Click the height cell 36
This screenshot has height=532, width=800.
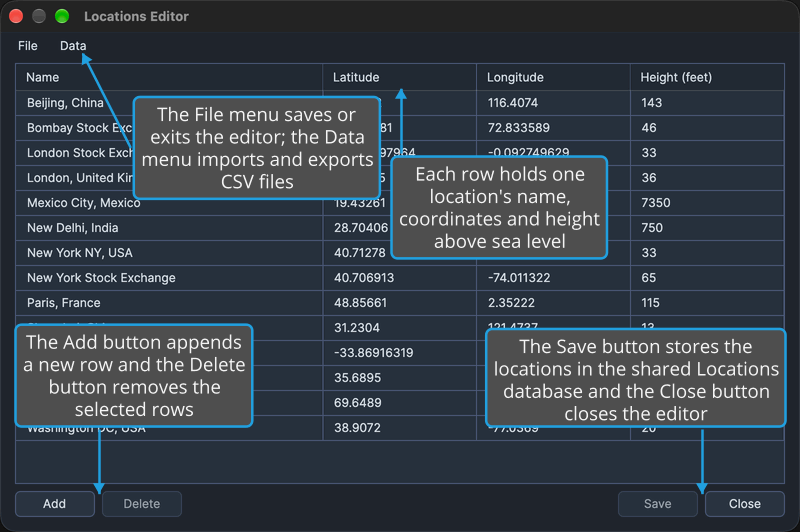pyautogui.click(x=707, y=178)
